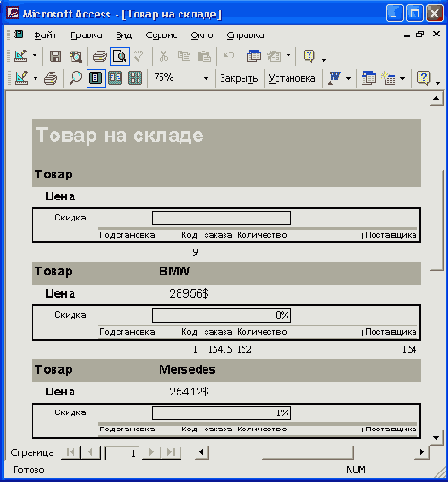Click the vertical scrollbar down arrow
This screenshot has width=448, height=482.
click(x=436, y=438)
